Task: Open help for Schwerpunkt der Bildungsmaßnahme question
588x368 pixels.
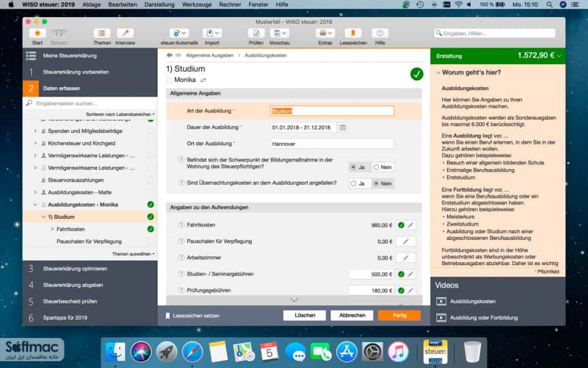Action: tap(181, 160)
